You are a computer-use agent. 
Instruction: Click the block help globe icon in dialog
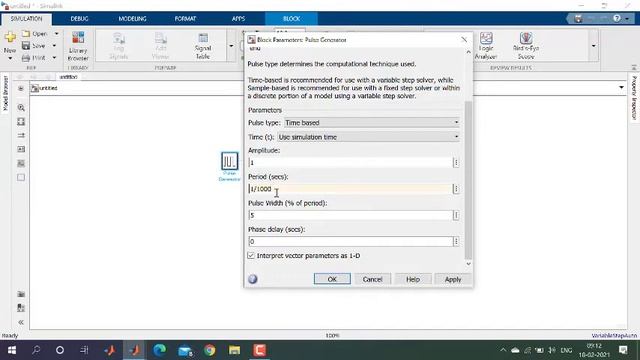click(x=253, y=279)
